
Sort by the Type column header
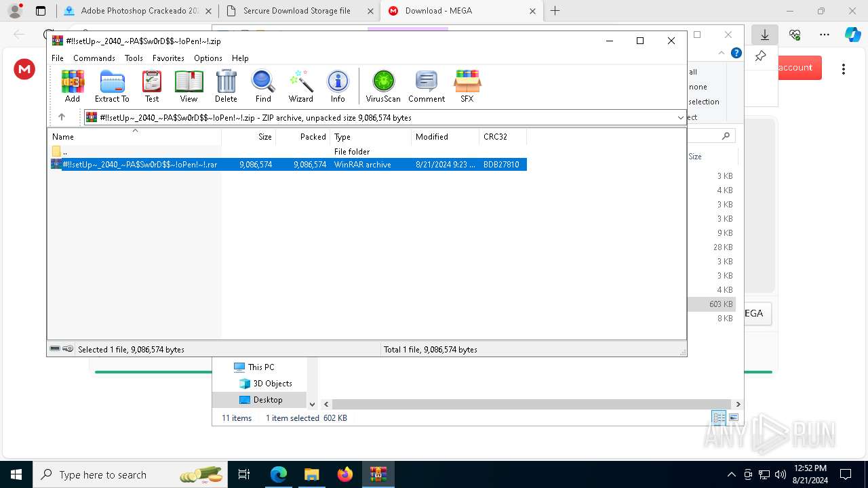pos(371,136)
